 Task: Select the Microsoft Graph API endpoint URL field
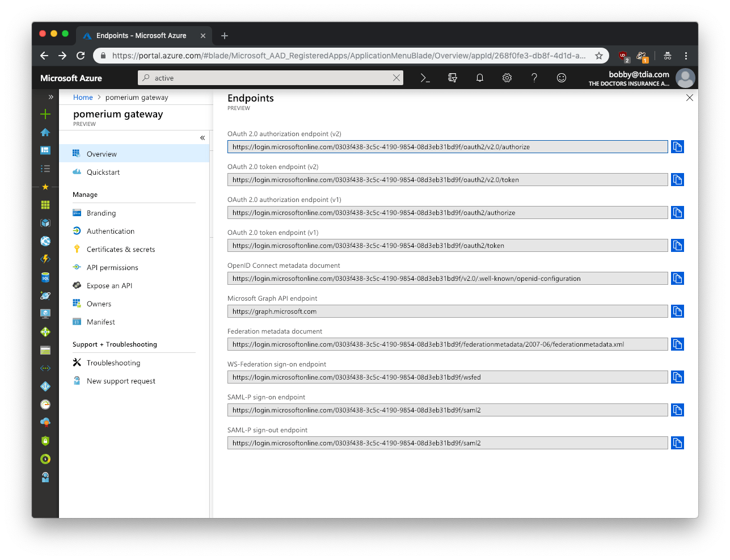coord(448,311)
